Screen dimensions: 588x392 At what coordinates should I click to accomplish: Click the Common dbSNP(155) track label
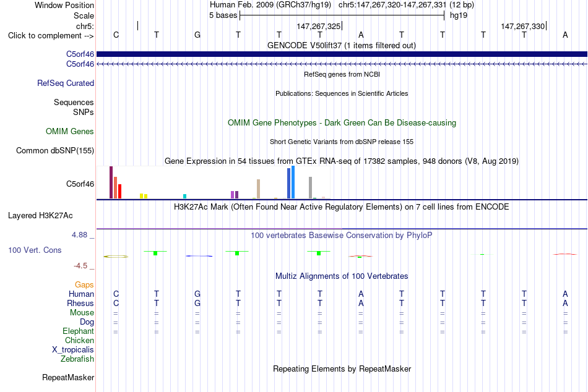(x=54, y=151)
